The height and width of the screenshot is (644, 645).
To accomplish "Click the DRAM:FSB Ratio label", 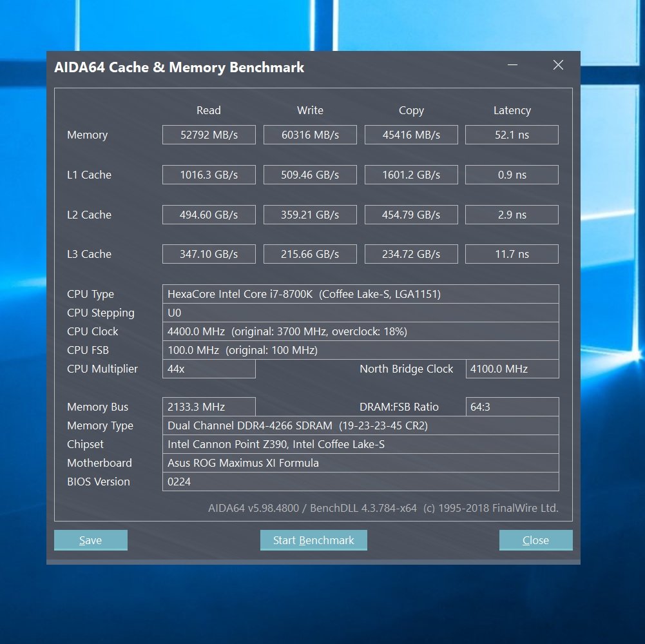I will point(399,407).
